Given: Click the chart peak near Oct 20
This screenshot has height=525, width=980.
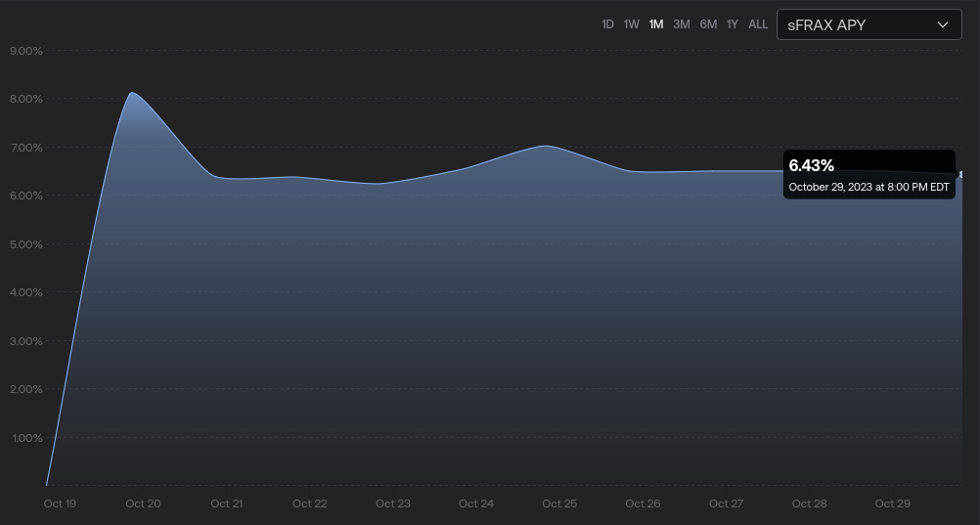Looking at the screenshot, I should pyautogui.click(x=132, y=94).
